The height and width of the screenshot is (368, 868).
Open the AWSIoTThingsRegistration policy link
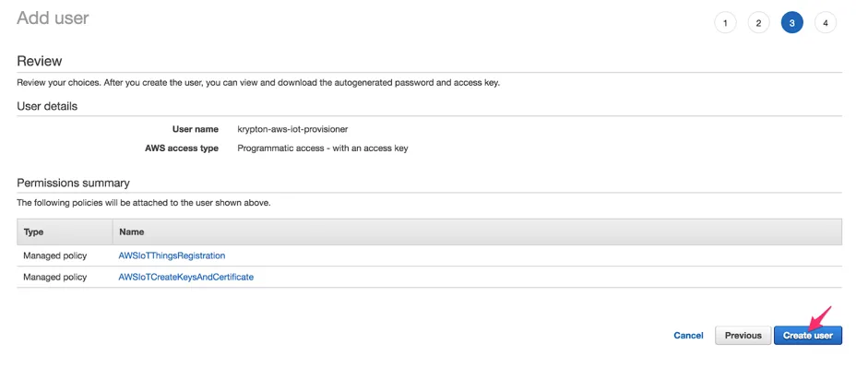(172, 255)
